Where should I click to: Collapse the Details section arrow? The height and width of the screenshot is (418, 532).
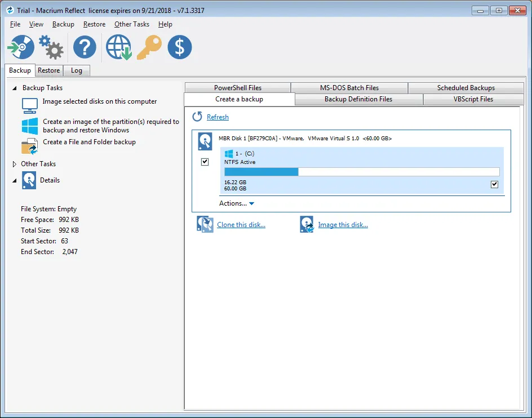(x=15, y=181)
